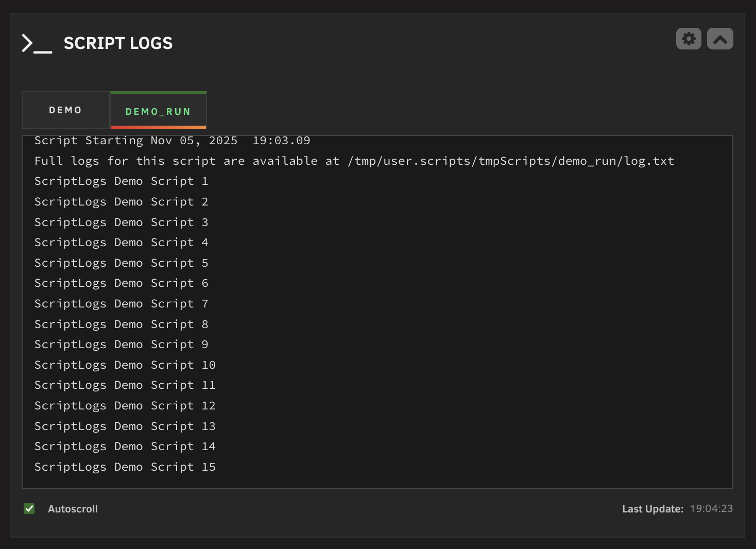Click log line 'ScriptLogs Demo Script 8'
Viewport: 756px width, 549px height.
coord(121,324)
